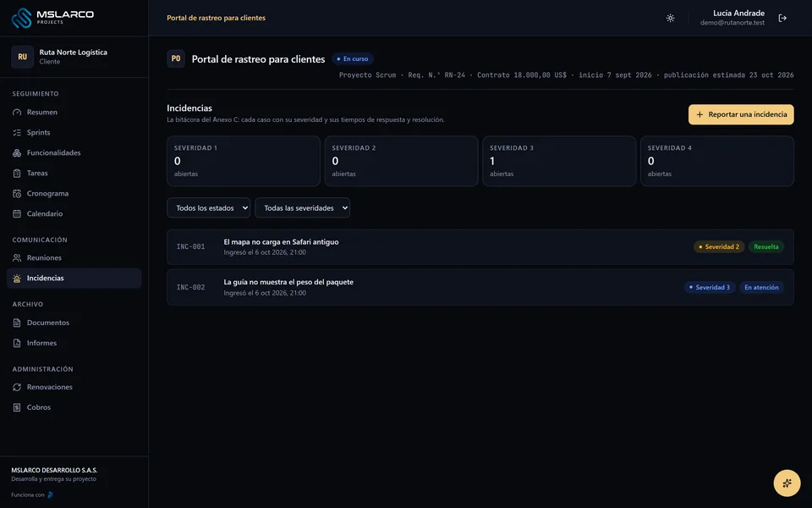Screen dimensions: 812x508
Task: Click the Reuniones people icon
Action: pos(17,257)
